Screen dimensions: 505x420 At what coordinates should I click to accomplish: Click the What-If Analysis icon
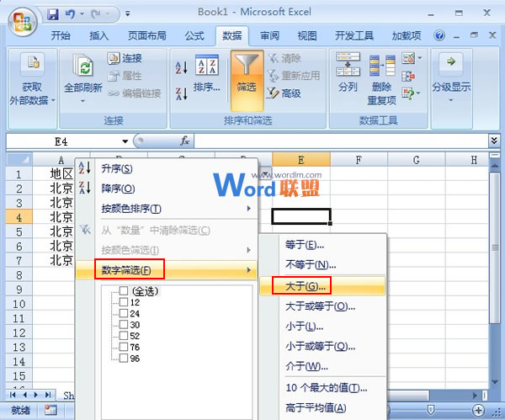[x=408, y=93]
